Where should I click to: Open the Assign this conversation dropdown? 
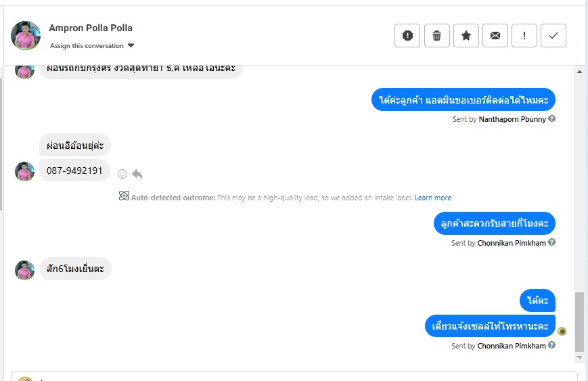[93, 46]
